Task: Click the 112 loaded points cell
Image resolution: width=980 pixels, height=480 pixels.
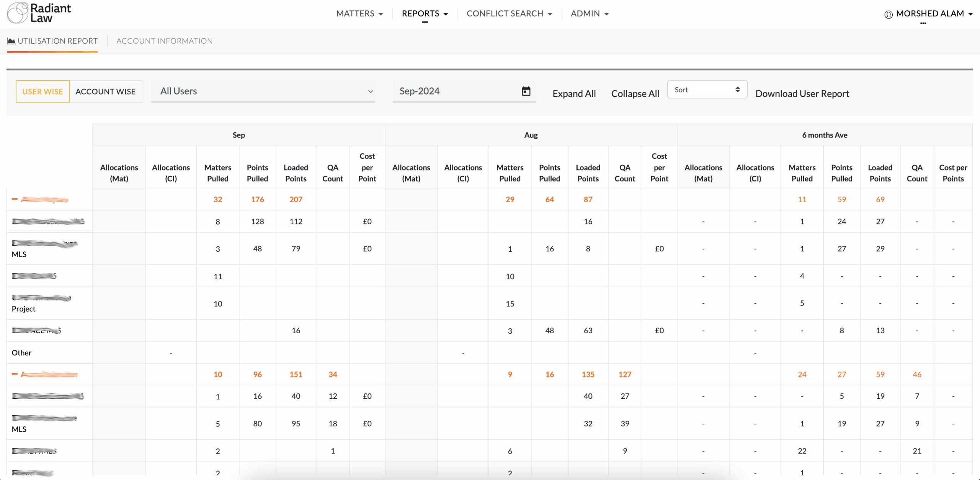Action: point(296,221)
